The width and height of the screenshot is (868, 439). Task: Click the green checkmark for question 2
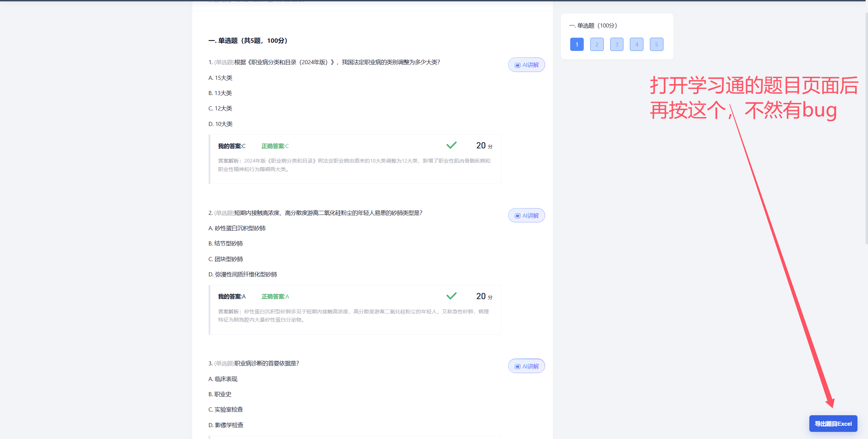(451, 296)
